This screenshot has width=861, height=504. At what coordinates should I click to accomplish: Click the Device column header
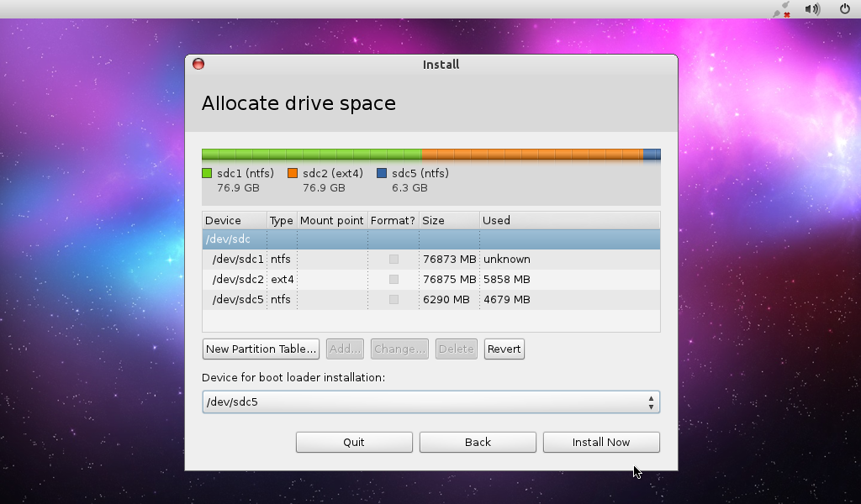[234, 221]
